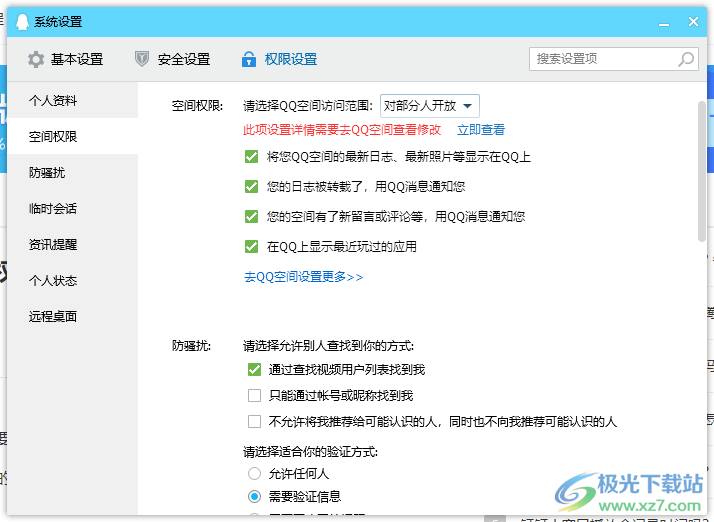The width and height of the screenshot is (714, 522).
Task: Click the blue lock icon beside 权限设置
Action: click(x=249, y=59)
